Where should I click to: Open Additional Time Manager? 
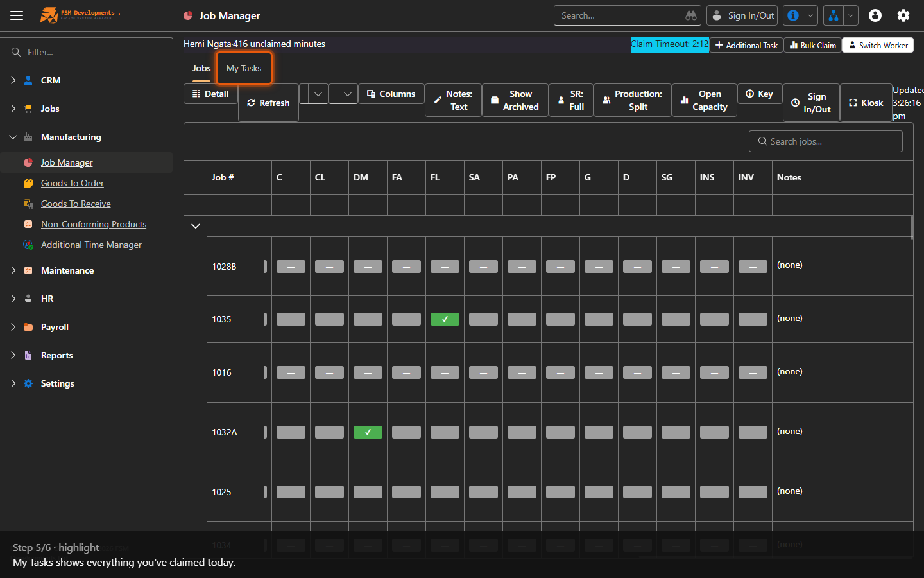coord(91,245)
